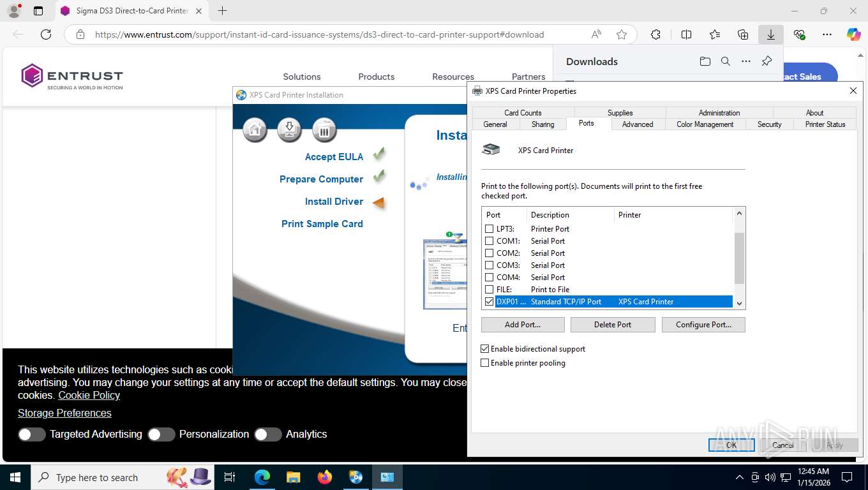Disable bidirectional support checkbox
This screenshot has height=490, width=868.
pyautogui.click(x=485, y=349)
